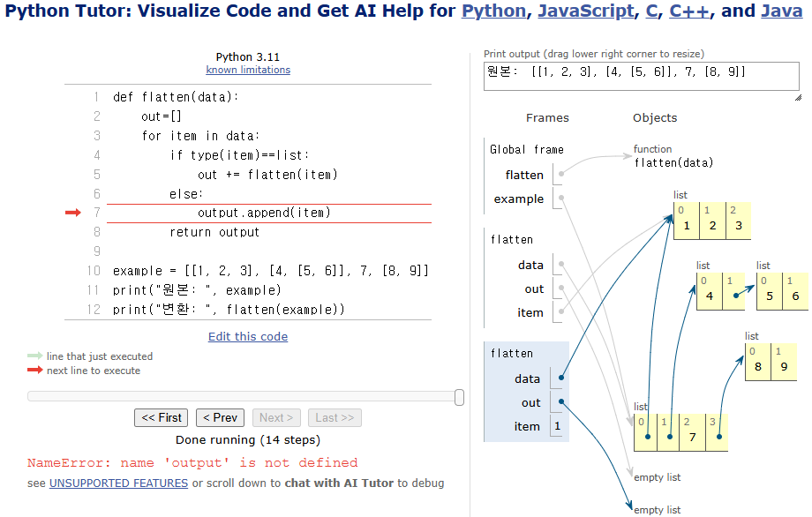The width and height of the screenshot is (812, 517).
Task: Click the execution step slider handle
Action: pos(459,397)
